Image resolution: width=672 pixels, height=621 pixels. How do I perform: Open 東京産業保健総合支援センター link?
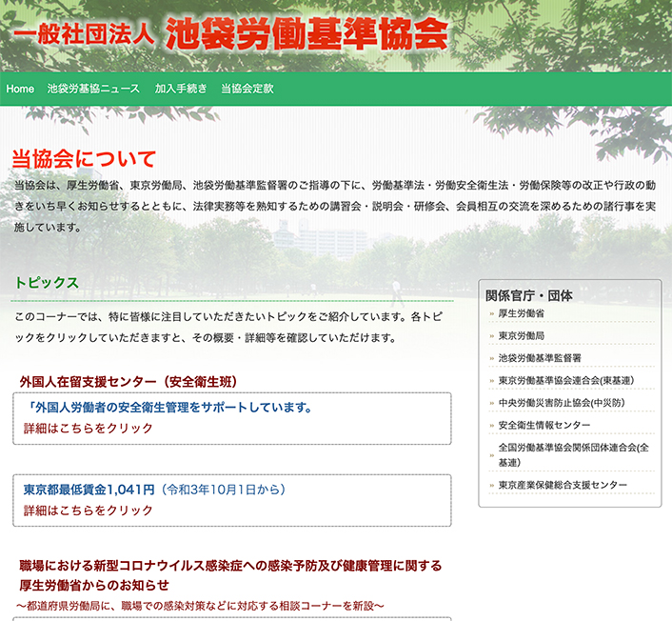pos(563,485)
